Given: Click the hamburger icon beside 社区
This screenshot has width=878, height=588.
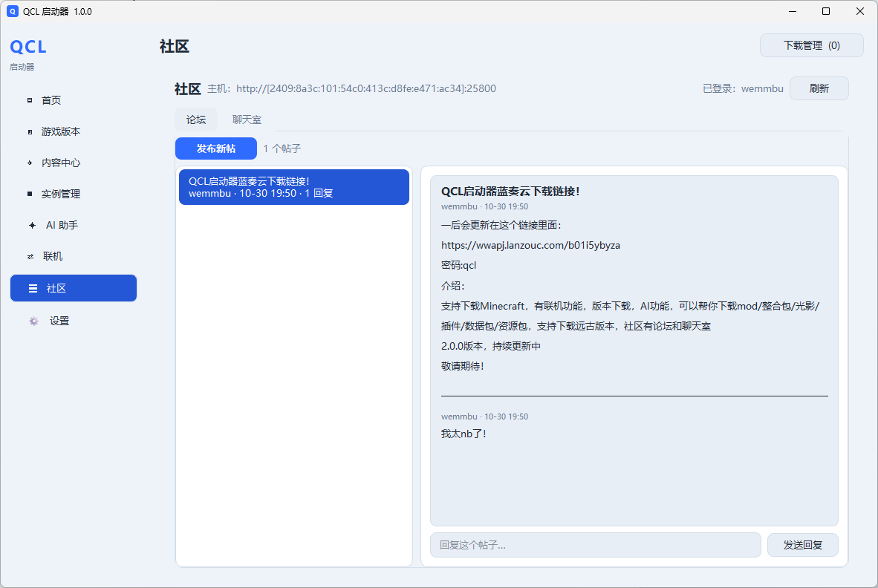Looking at the screenshot, I should click(33, 288).
